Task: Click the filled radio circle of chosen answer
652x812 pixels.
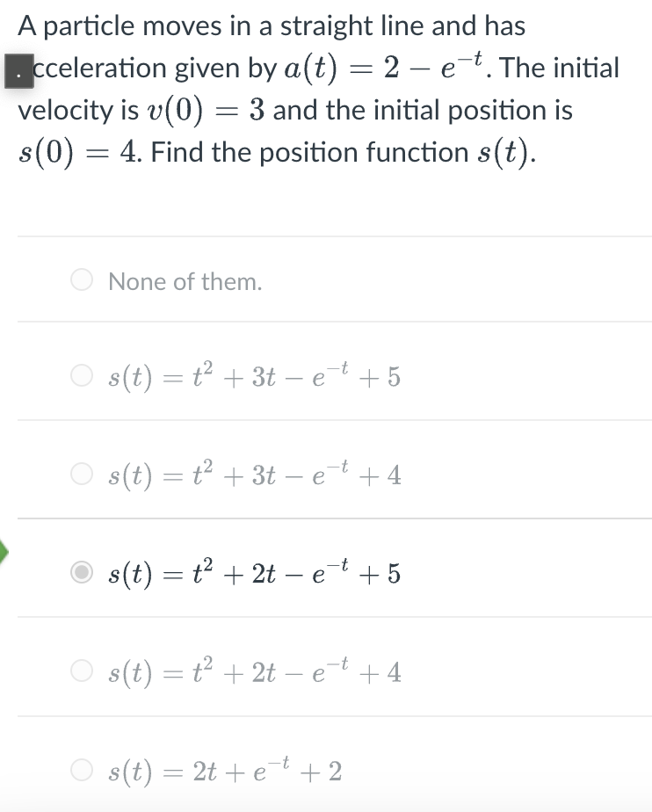Action: click(81, 574)
